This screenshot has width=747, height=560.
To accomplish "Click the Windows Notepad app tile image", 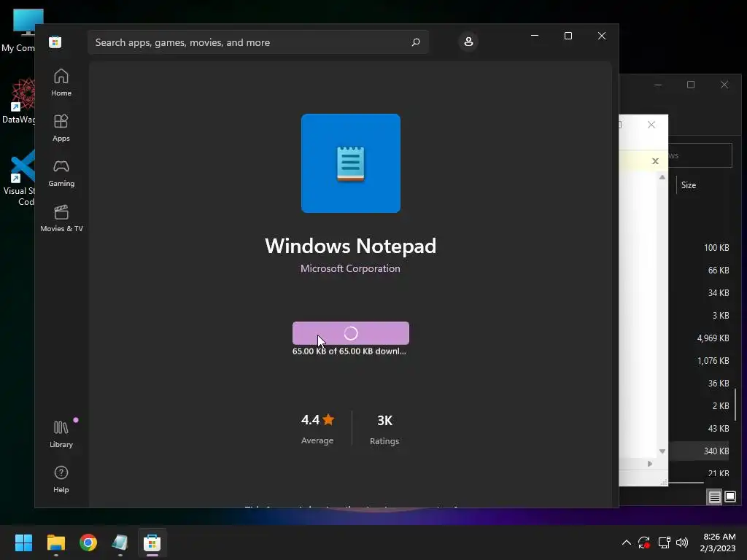I will click(351, 163).
